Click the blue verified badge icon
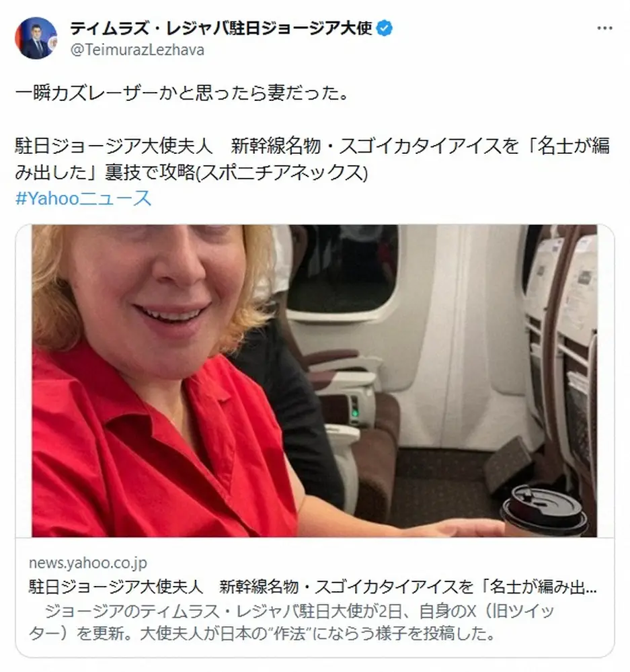The height and width of the screenshot is (672, 630). (x=385, y=29)
